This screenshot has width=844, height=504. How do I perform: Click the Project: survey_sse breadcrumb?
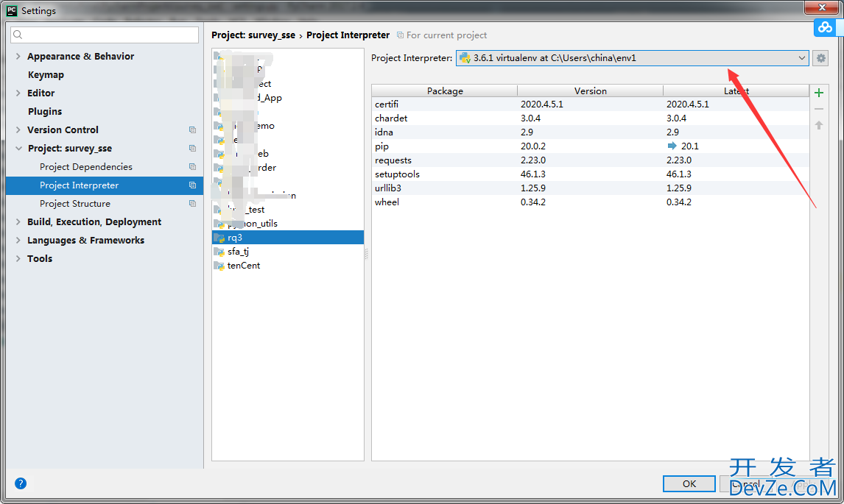tap(253, 35)
